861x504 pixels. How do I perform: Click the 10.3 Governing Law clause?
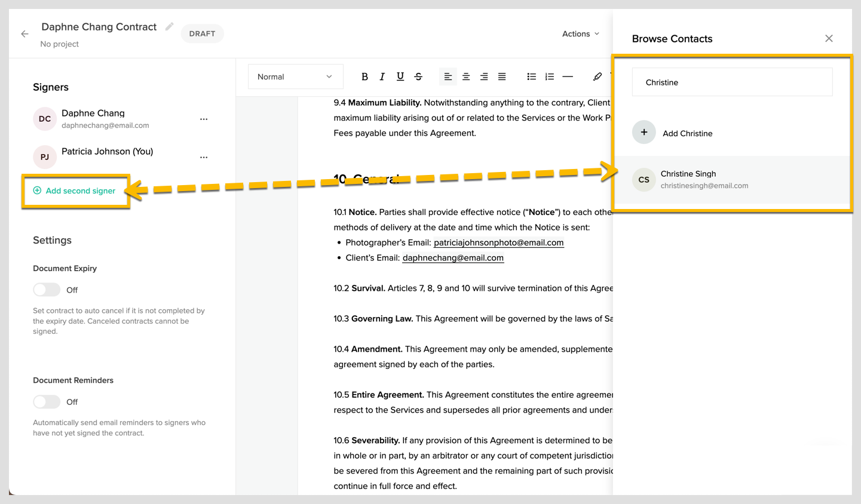click(x=473, y=319)
